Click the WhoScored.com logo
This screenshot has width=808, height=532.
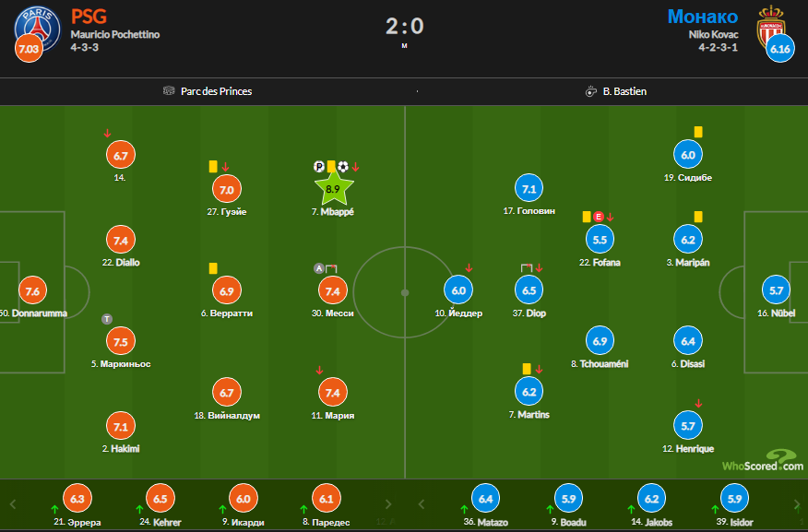coord(763,460)
